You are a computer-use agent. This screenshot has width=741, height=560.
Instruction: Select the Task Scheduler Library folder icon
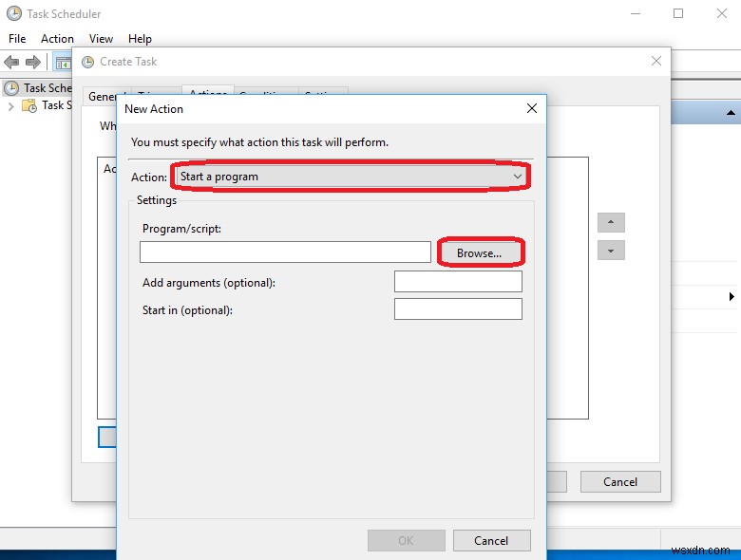coord(29,105)
